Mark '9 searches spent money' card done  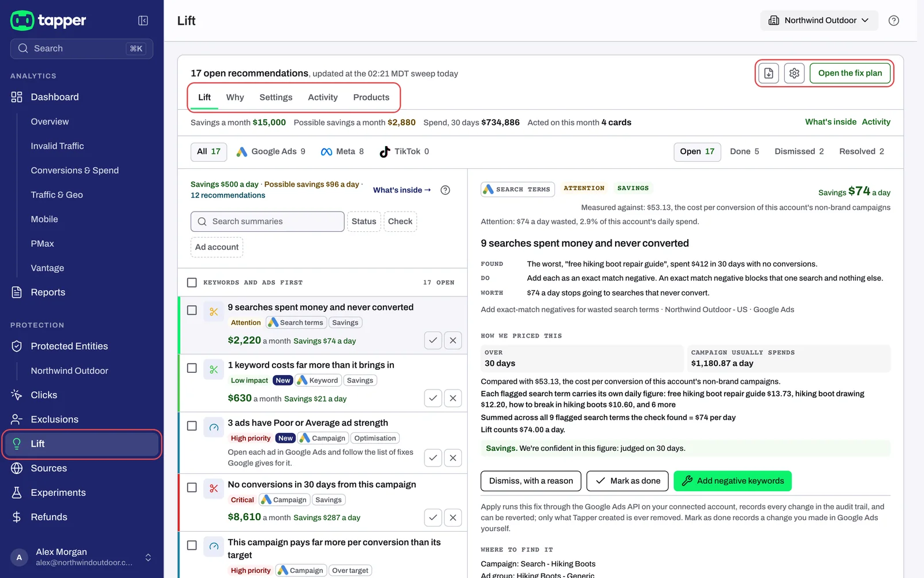click(x=433, y=340)
